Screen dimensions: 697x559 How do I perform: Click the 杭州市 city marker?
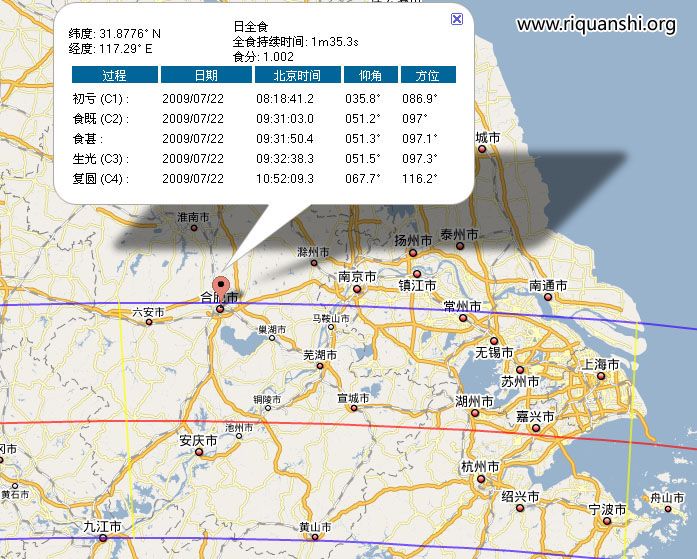click(x=481, y=479)
